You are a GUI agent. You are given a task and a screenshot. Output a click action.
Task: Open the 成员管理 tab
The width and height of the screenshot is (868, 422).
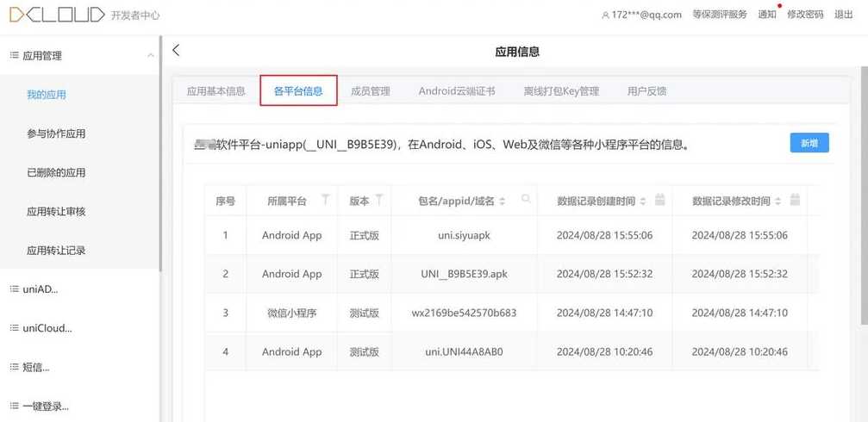pyautogui.click(x=371, y=91)
